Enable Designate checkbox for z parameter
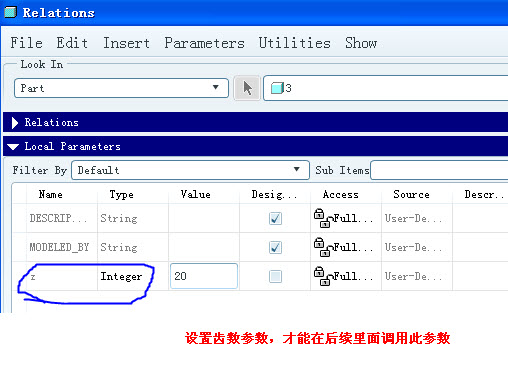508x387 pixels. coord(275,276)
